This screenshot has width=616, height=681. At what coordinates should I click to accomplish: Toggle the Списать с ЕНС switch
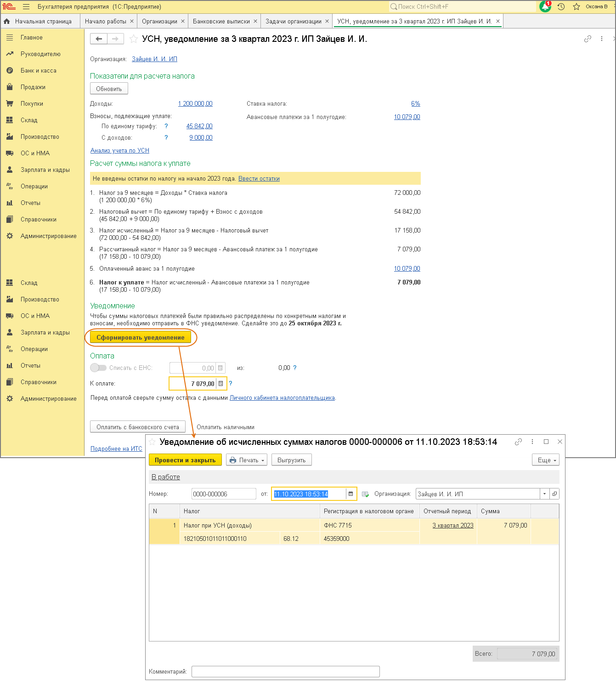(98, 368)
